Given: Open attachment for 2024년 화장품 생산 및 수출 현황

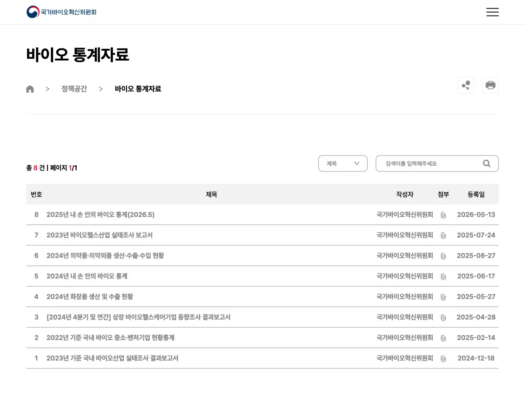Looking at the screenshot, I should tap(443, 297).
